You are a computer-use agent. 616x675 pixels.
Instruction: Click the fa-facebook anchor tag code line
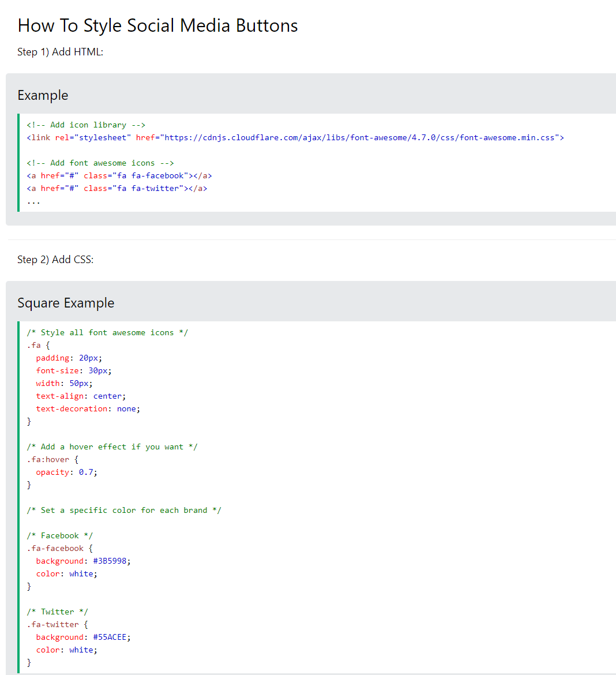(119, 176)
